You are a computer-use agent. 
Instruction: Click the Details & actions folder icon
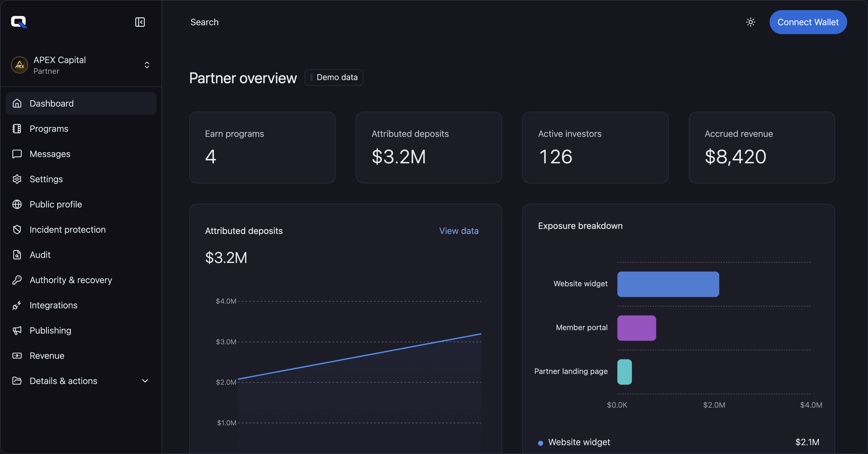coord(17,381)
